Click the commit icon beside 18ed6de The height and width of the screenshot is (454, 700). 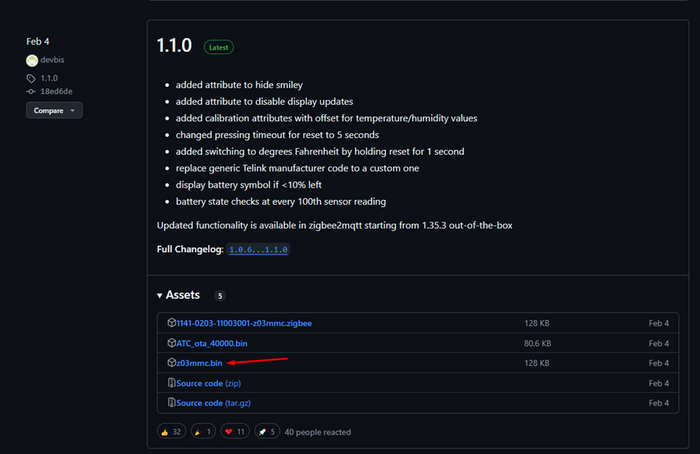pos(31,92)
